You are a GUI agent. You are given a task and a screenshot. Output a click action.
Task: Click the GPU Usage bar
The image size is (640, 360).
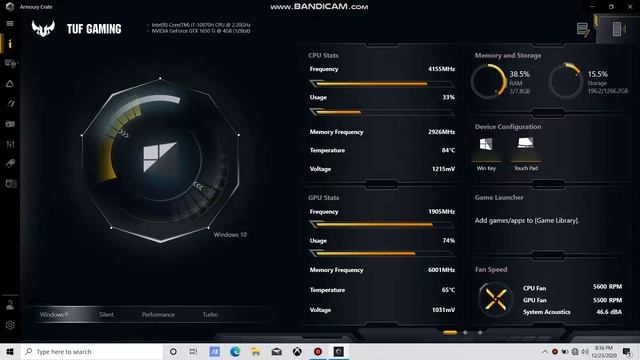coord(382,253)
